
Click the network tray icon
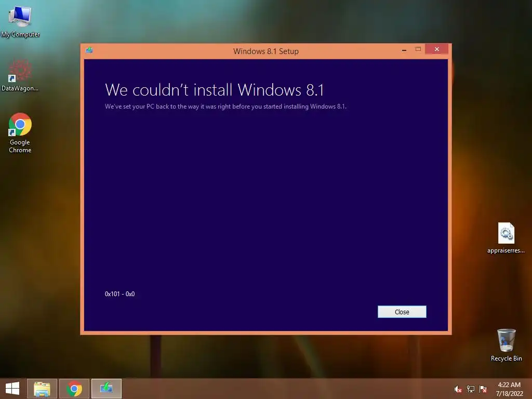(471, 389)
